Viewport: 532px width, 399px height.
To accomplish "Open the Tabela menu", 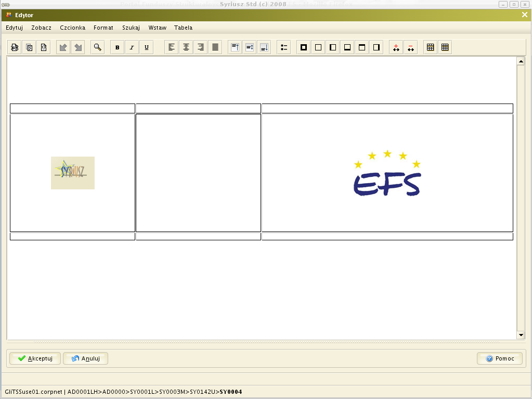I will pos(183,28).
